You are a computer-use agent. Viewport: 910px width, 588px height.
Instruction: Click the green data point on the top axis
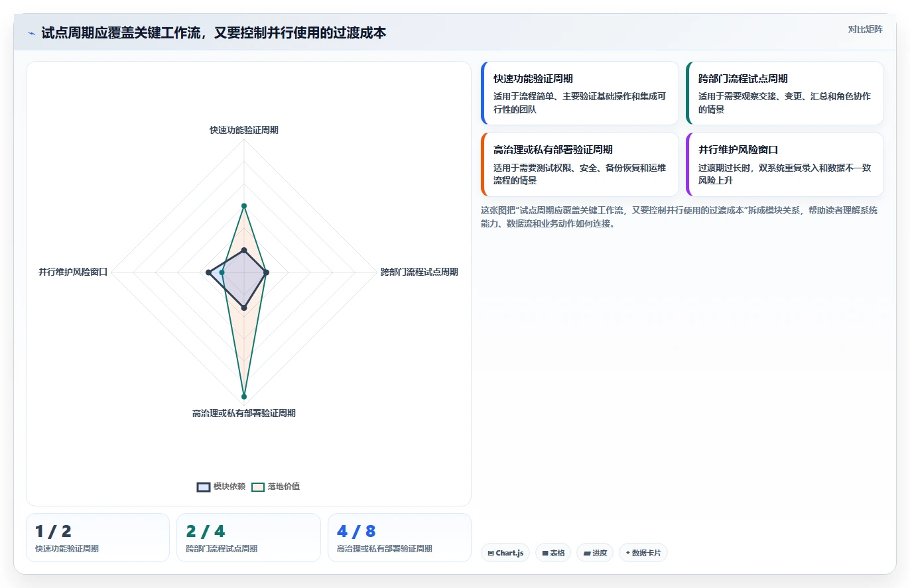click(x=244, y=206)
